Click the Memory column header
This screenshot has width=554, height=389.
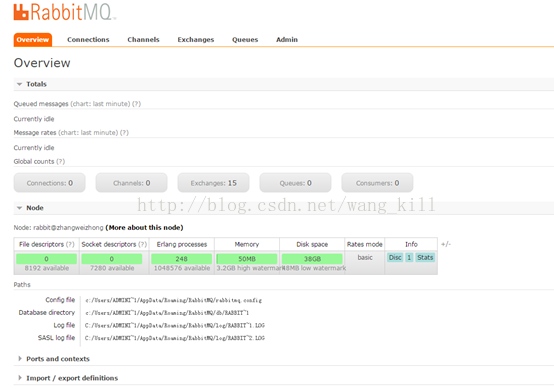click(x=247, y=244)
